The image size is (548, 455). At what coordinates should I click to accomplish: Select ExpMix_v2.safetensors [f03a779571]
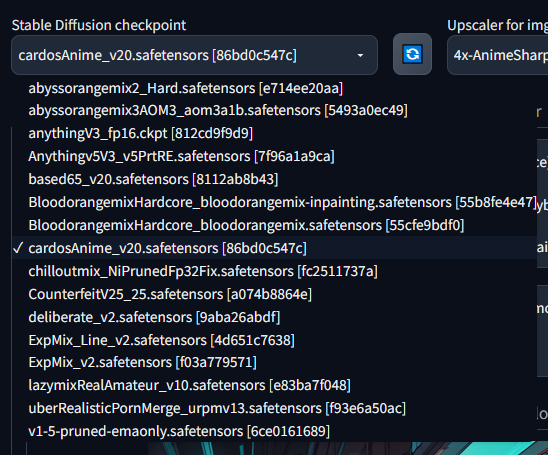[x=274, y=362]
